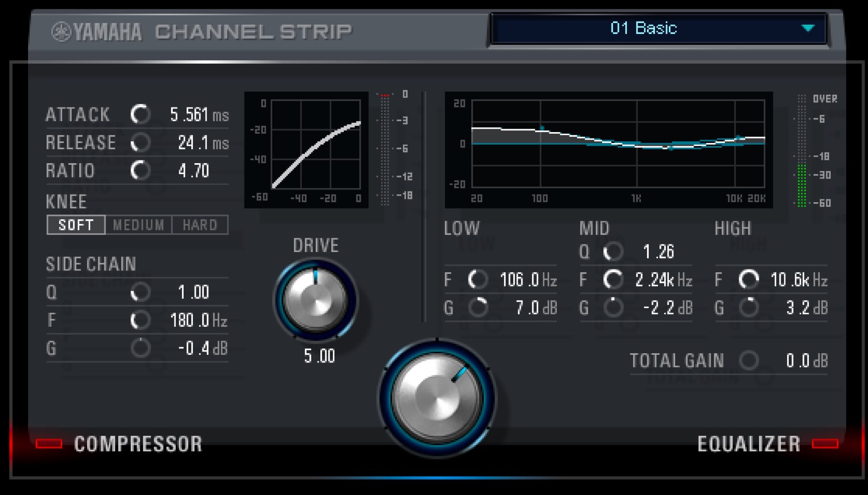Screen dimensions: 868x495
Task: Click the Ratio value 4.70
Action: tap(193, 171)
